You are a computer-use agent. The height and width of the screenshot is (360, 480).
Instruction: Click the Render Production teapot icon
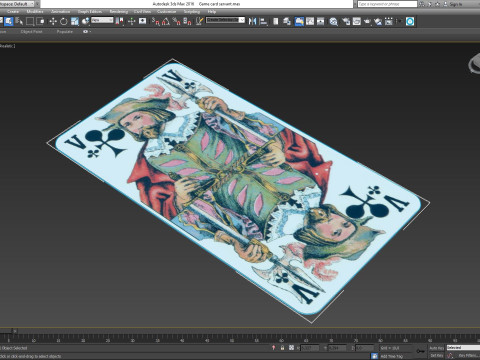pyautogui.click(x=367, y=22)
